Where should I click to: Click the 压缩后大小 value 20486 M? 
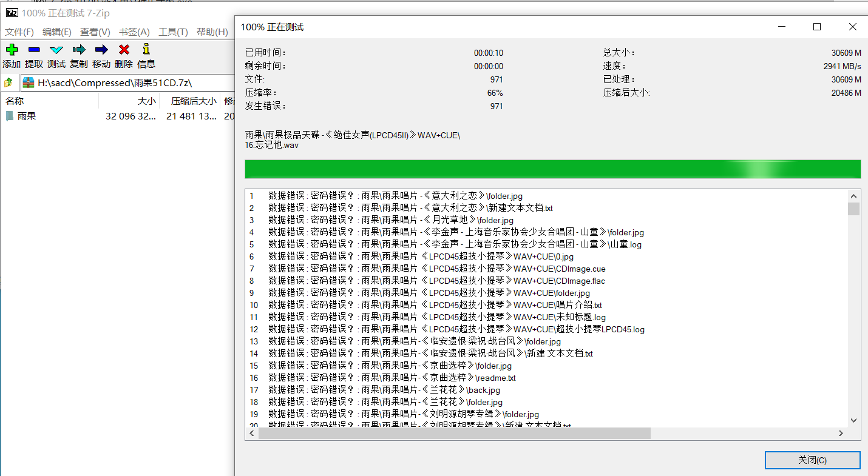click(x=847, y=93)
